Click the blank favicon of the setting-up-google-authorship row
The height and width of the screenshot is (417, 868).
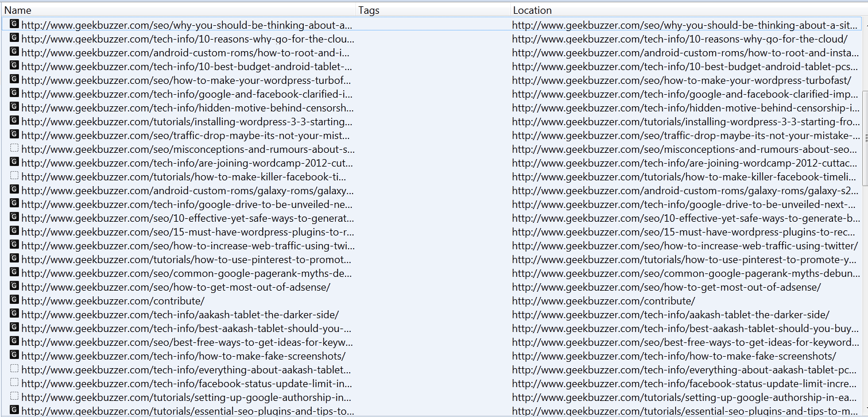pos(14,396)
